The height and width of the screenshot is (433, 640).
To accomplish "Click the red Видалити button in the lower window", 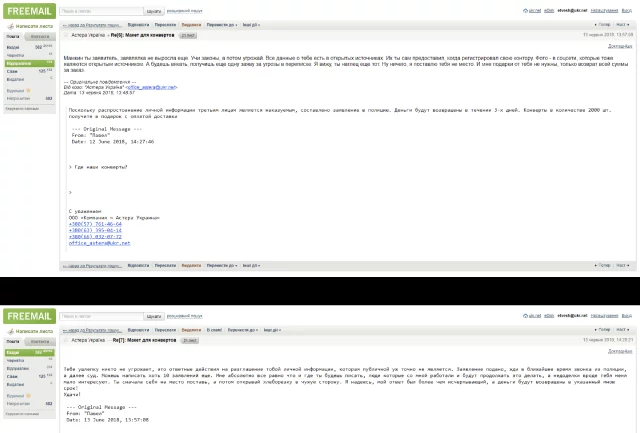I will (191, 330).
